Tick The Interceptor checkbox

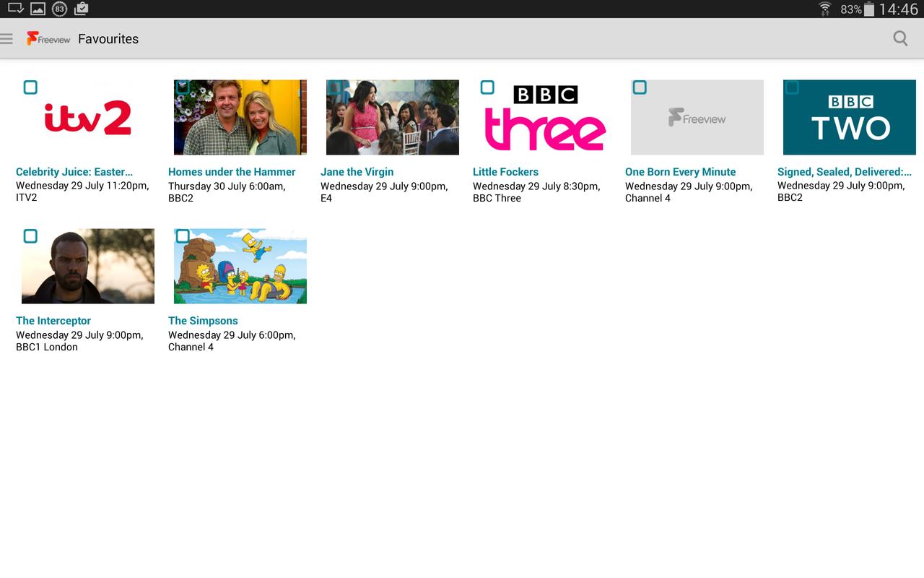coord(30,236)
